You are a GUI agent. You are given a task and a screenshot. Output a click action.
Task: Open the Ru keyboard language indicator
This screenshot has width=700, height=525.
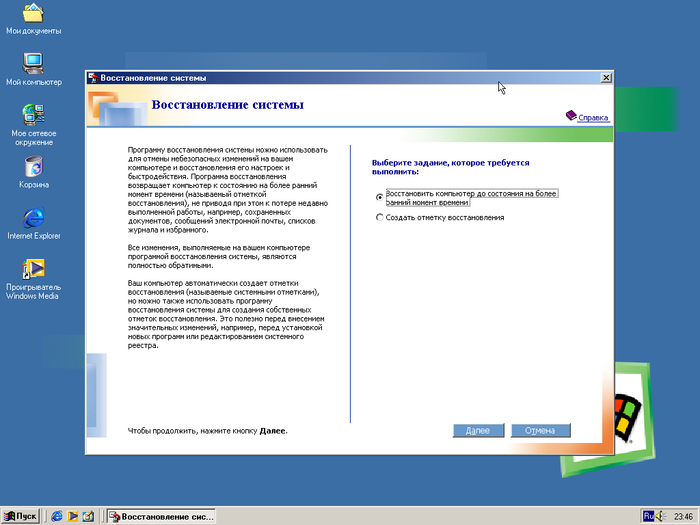point(647,516)
